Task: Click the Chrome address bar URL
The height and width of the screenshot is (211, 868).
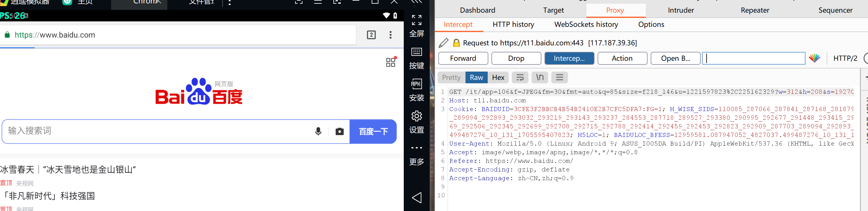Action: (55, 35)
